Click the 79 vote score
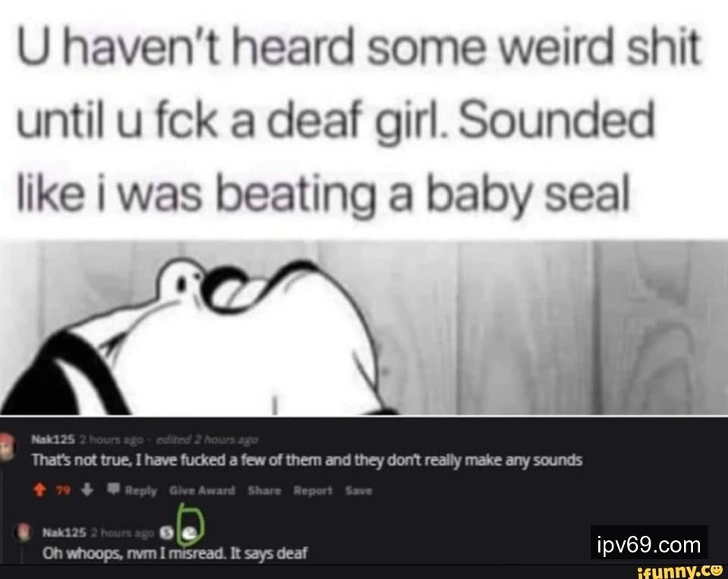728x579 pixels. (x=62, y=490)
